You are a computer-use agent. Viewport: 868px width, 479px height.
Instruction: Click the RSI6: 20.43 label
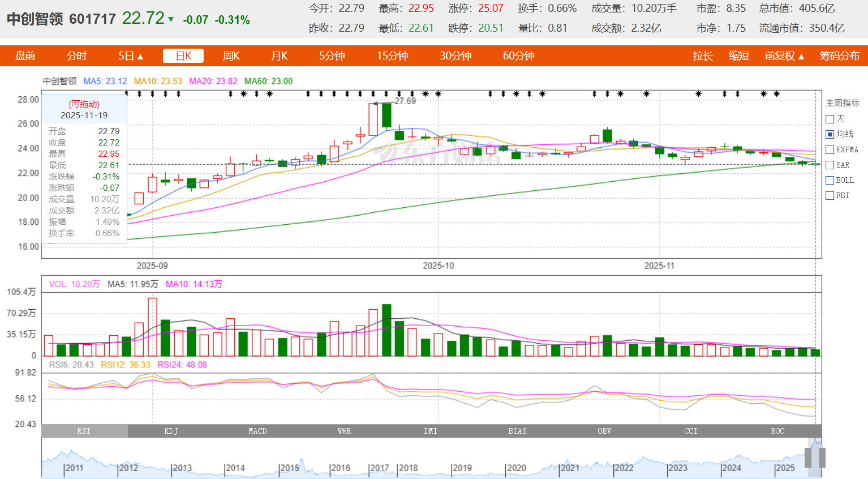click(x=71, y=365)
